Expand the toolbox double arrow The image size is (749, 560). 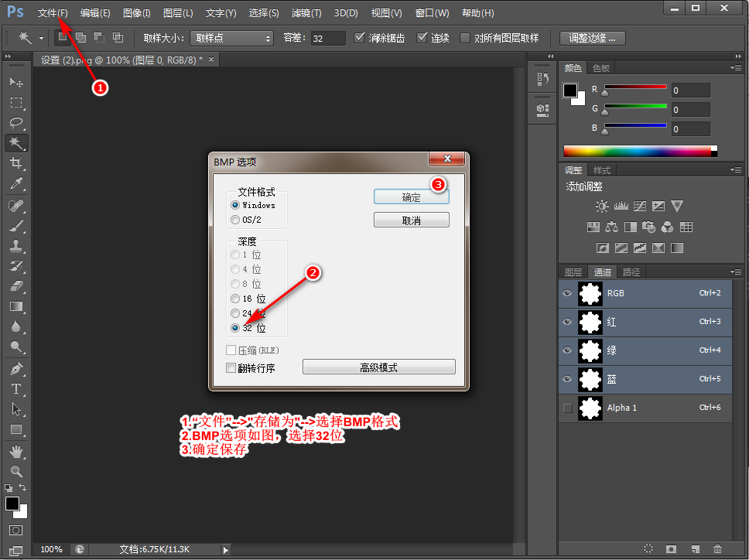[x=8, y=56]
